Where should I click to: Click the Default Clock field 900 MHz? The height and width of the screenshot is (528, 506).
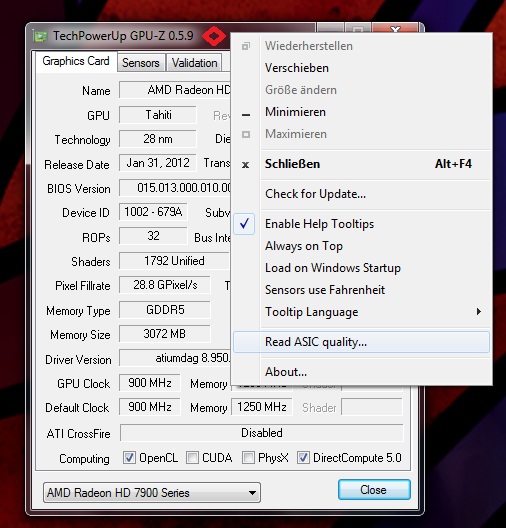[150, 407]
